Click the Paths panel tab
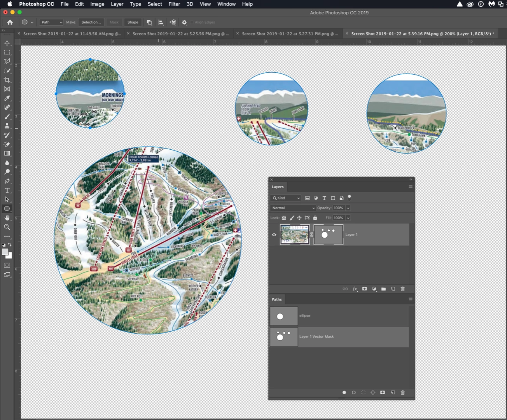507x420 pixels. click(x=277, y=299)
